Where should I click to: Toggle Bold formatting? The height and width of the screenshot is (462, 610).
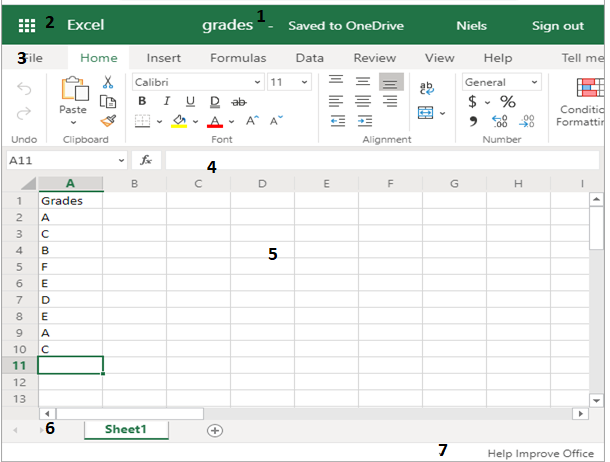tap(142, 102)
